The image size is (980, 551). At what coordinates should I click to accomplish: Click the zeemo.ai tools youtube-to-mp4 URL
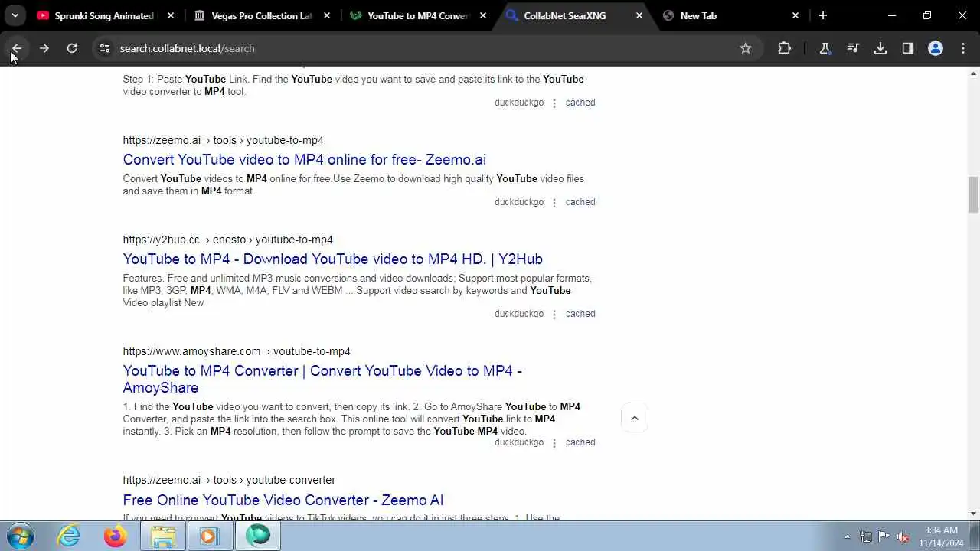point(223,140)
